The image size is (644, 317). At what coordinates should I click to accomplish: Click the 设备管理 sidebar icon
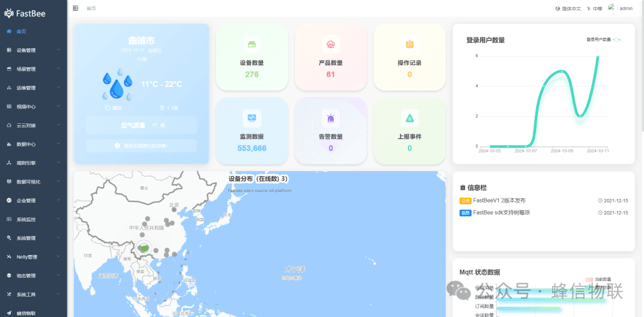point(9,50)
